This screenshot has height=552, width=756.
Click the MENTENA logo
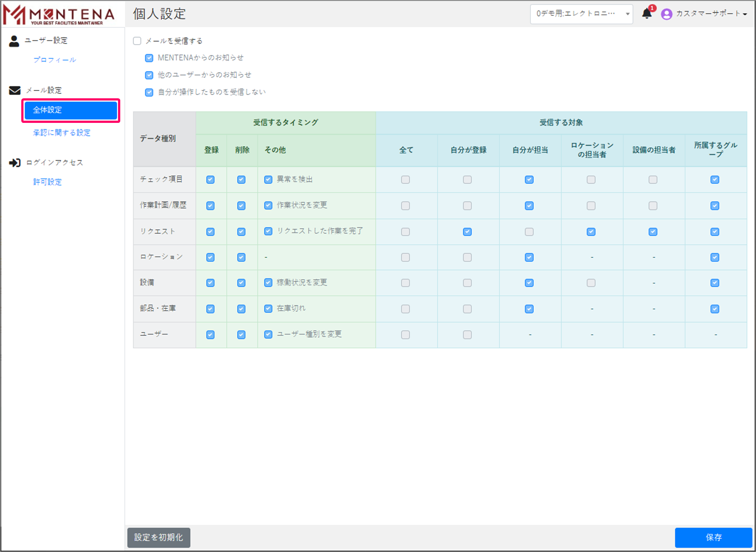click(59, 15)
